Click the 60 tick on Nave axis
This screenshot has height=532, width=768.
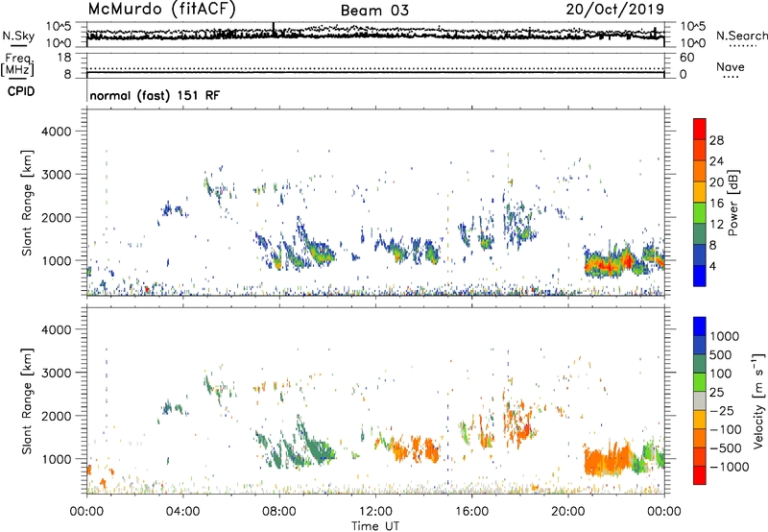tap(686, 58)
